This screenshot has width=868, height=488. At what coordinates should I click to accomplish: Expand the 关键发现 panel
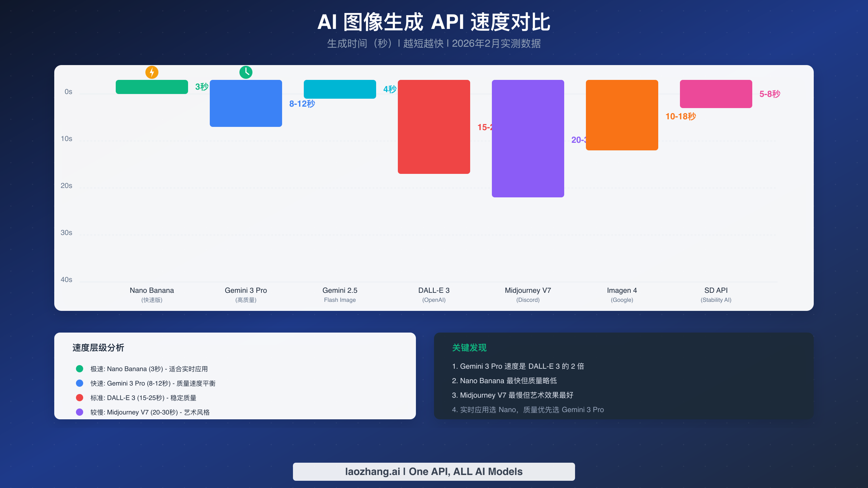[469, 348]
